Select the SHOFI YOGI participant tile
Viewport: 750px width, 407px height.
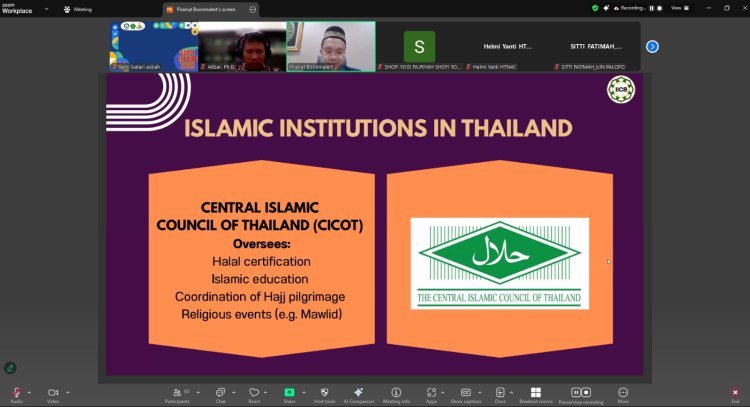pyautogui.click(x=419, y=46)
